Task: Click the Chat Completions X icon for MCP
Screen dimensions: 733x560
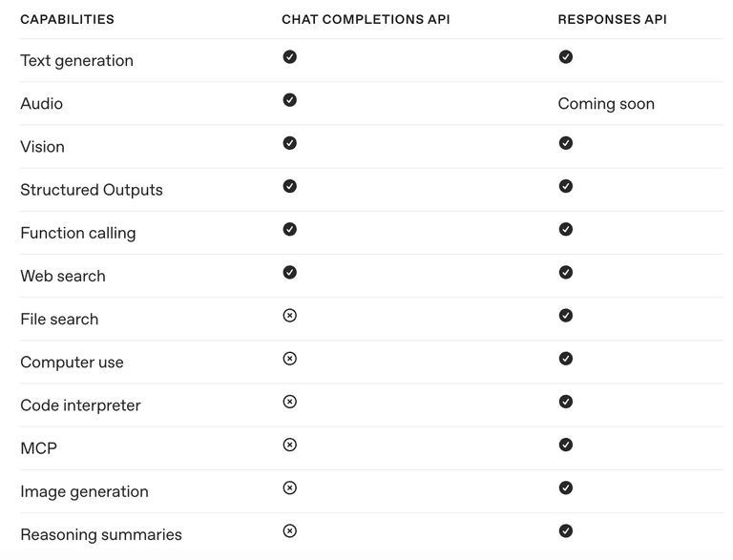Action: tap(290, 445)
